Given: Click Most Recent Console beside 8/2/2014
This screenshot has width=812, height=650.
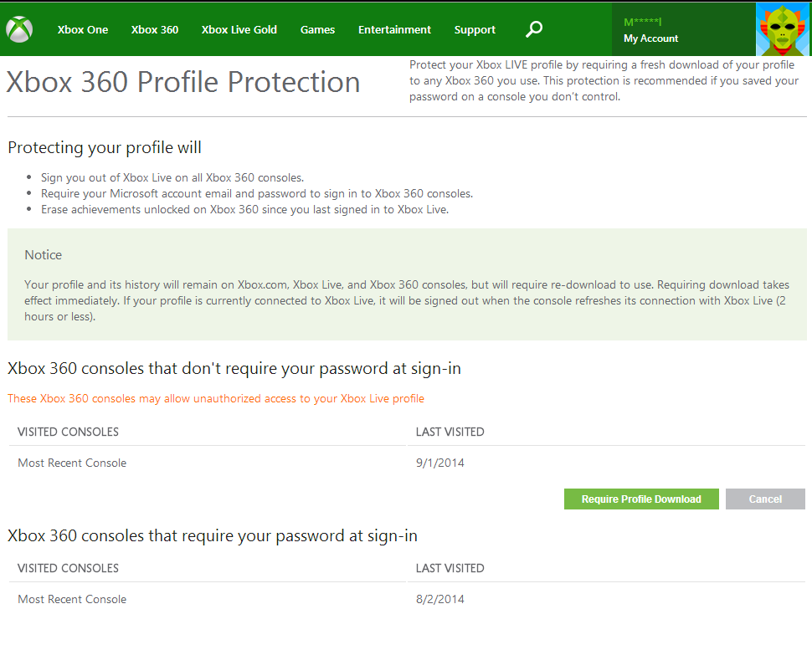Looking at the screenshot, I should 72,599.
